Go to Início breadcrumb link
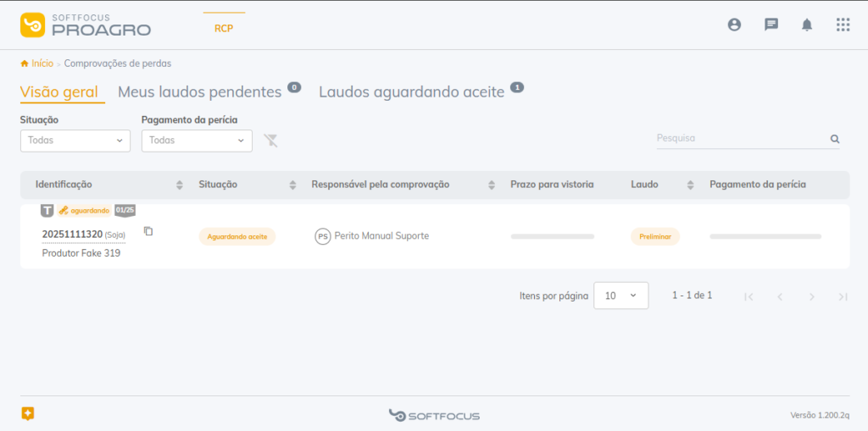868x431 pixels. point(42,63)
